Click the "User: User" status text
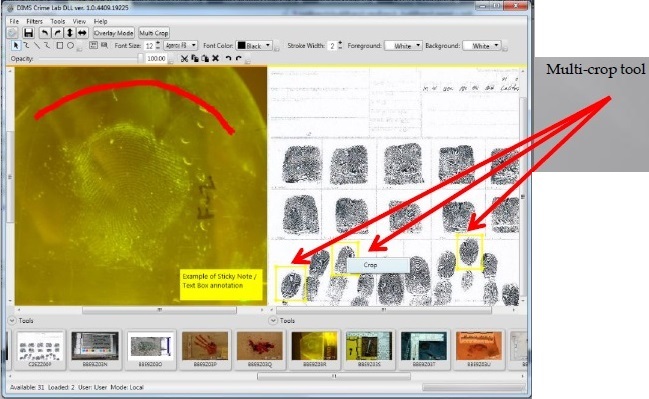The image size is (649, 399). coord(92,387)
